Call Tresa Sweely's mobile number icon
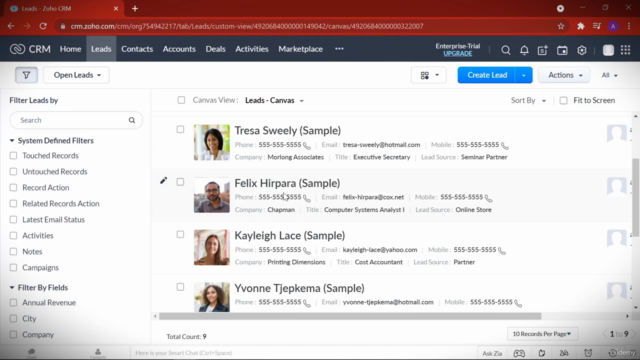 [x=505, y=145]
